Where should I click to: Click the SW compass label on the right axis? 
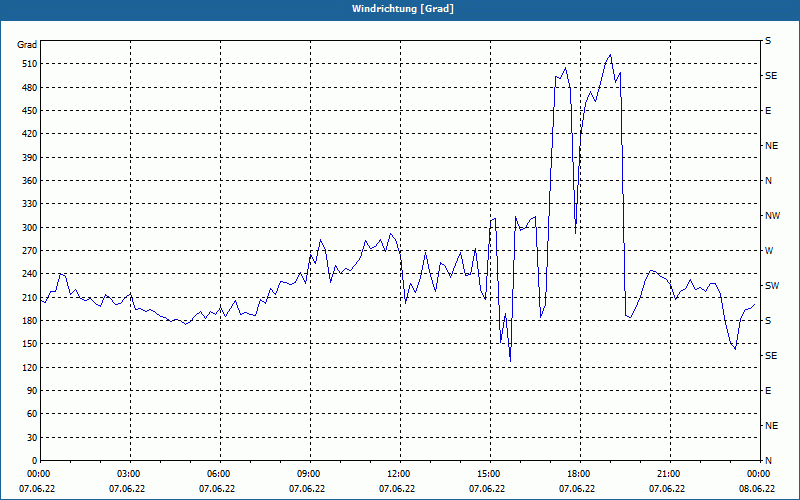pyautogui.click(x=772, y=286)
